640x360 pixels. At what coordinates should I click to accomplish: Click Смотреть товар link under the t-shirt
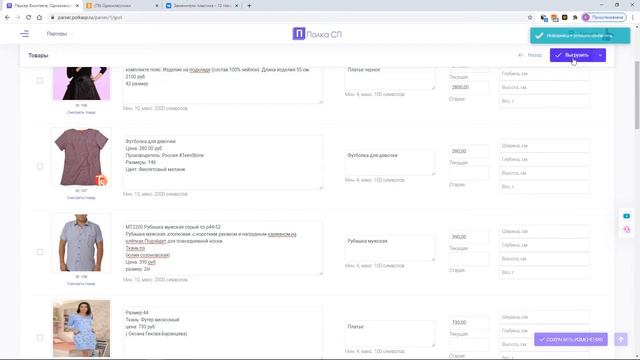81,198
